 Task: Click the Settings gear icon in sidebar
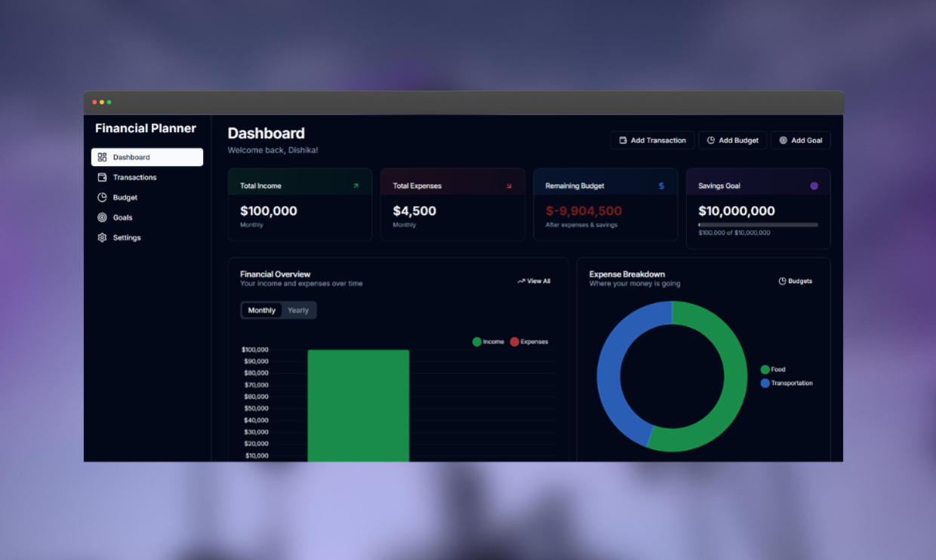pos(102,238)
